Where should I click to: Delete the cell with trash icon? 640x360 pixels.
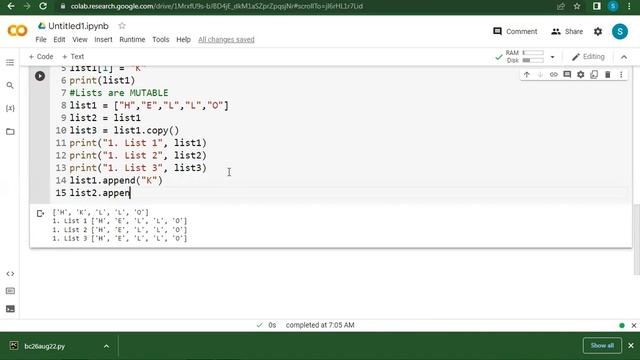(x=607, y=75)
